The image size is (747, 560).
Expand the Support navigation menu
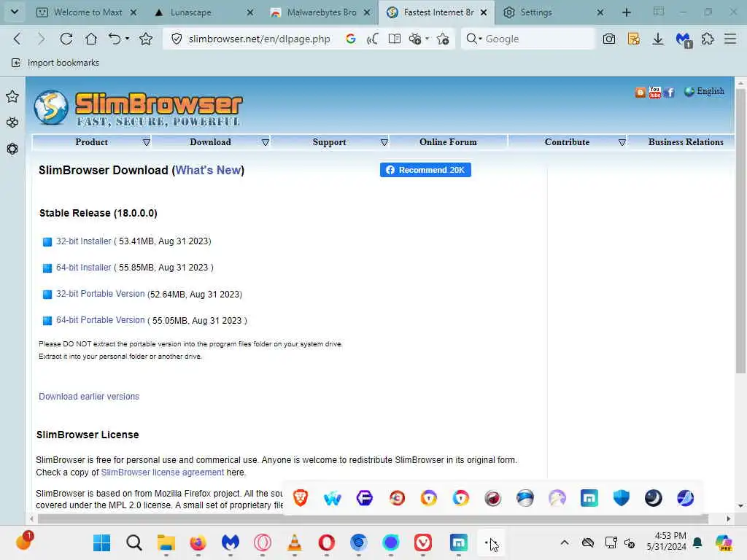click(x=329, y=142)
